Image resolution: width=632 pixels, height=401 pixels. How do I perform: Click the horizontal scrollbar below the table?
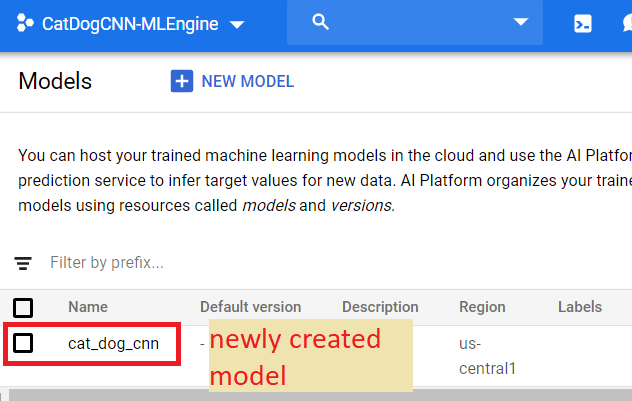point(300,395)
